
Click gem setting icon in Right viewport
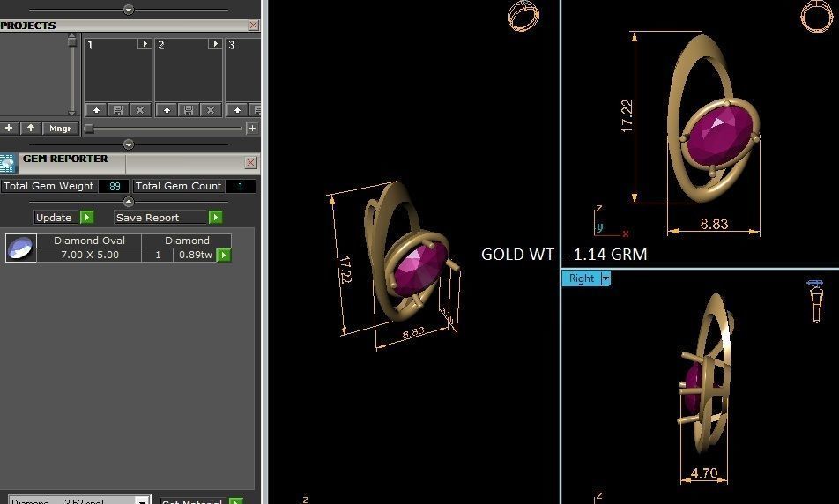(815, 301)
